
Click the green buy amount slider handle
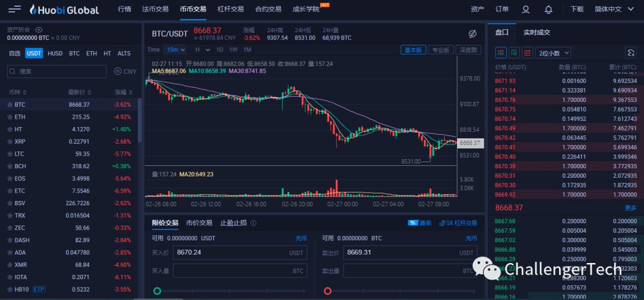tap(157, 291)
